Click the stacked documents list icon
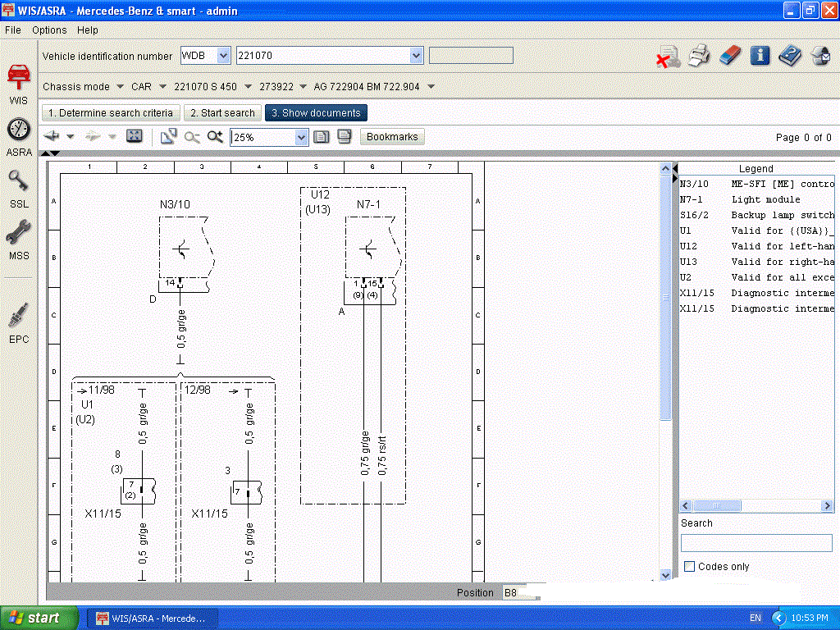Image resolution: width=840 pixels, height=630 pixels. tap(344, 137)
